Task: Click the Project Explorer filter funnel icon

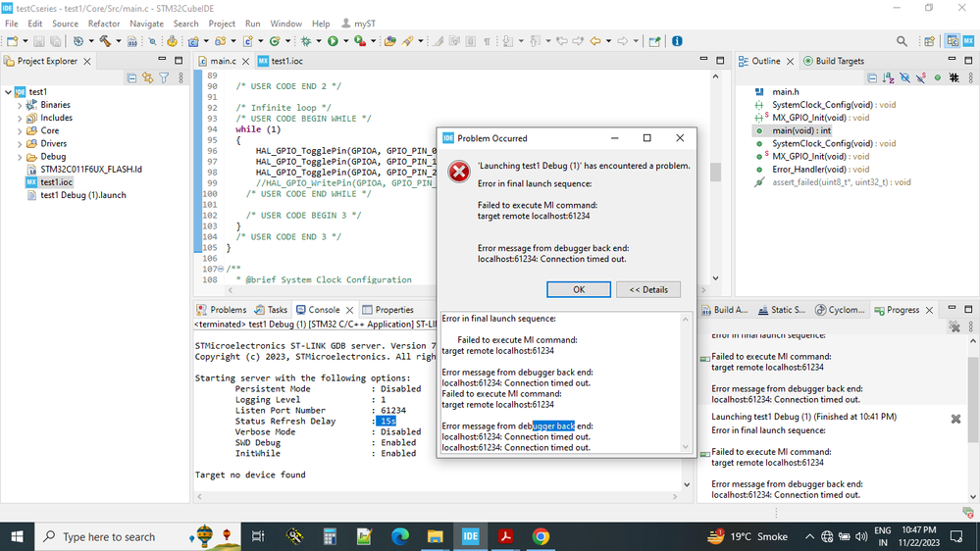Action: click(x=164, y=78)
